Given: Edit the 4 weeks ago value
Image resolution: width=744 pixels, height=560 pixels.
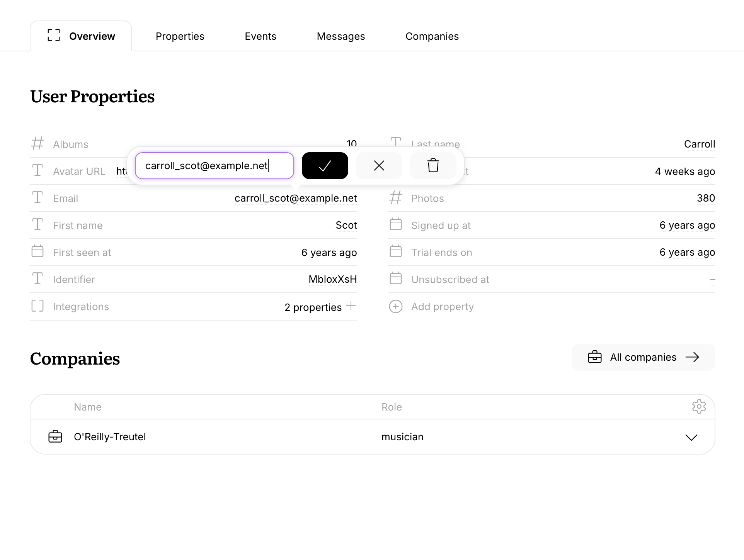Looking at the screenshot, I should 685,171.
